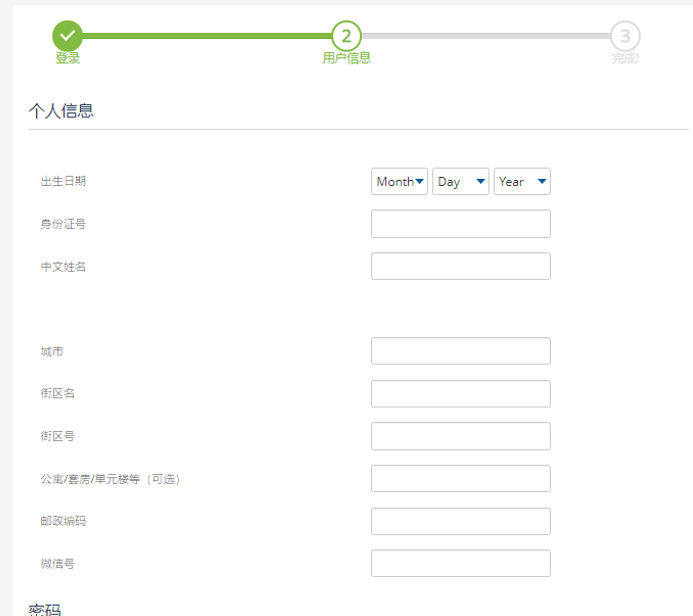
Task: Click the green checkmark step 1 icon
Action: coord(67,35)
